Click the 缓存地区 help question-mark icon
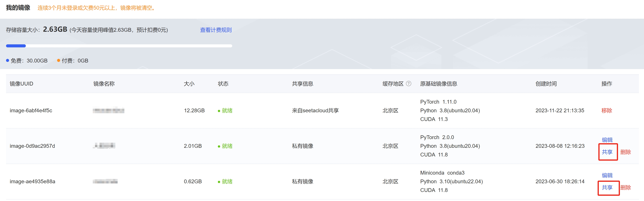 (x=408, y=84)
